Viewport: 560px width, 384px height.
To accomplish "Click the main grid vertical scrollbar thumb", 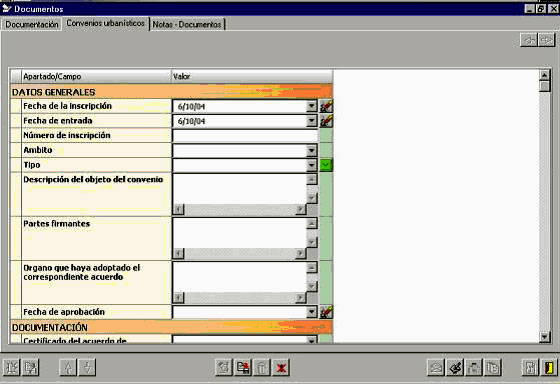I will pyautogui.click(x=544, y=86).
